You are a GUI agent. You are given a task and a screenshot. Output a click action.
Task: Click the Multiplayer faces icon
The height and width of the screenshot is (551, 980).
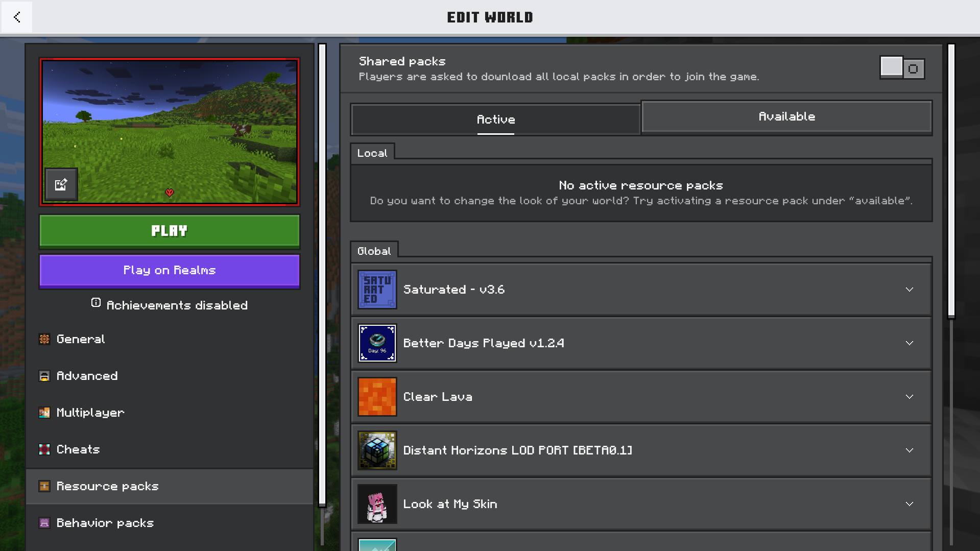click(44, 413)
